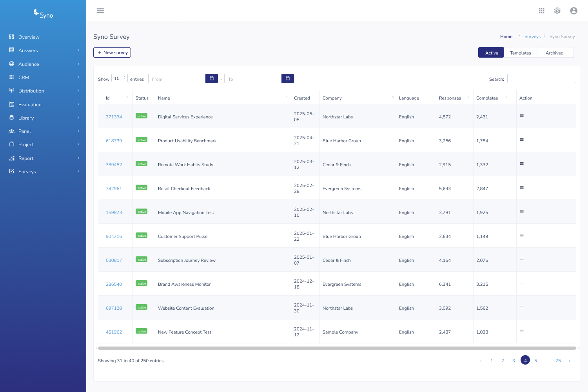This screenshot has height=392, width=588.
Task: Open action menu for Product Usability Benchmark
Action: 522,140
